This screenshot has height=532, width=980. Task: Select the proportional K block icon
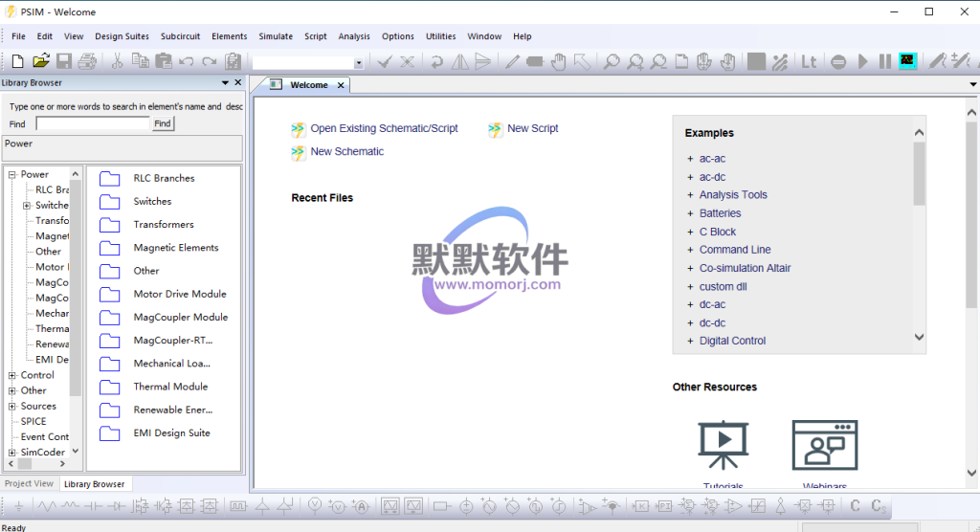point(640,506)
